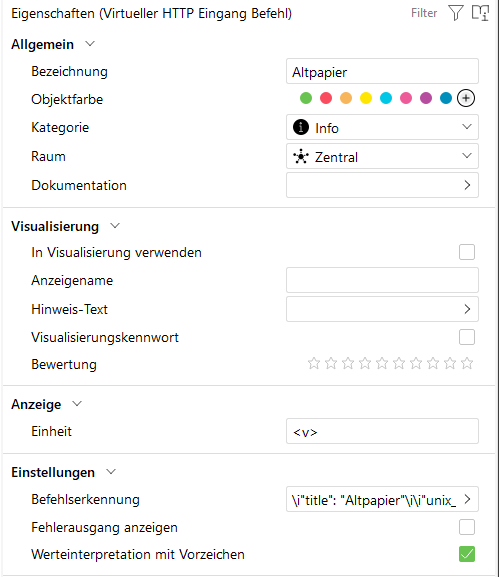Set Bewertung to the last star

click(x=467, y=363)
